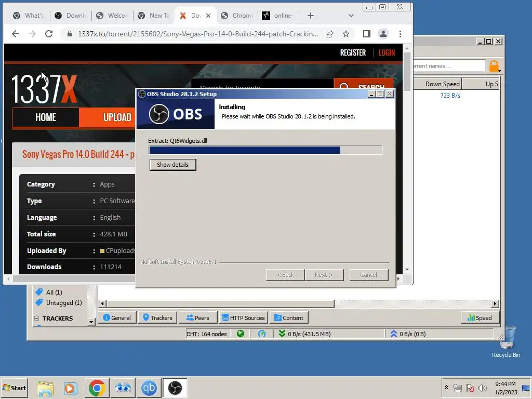The width and height of the screenshot is (532, 399).
Task: Click the upload speed status indicator
Action: point(408,334)
